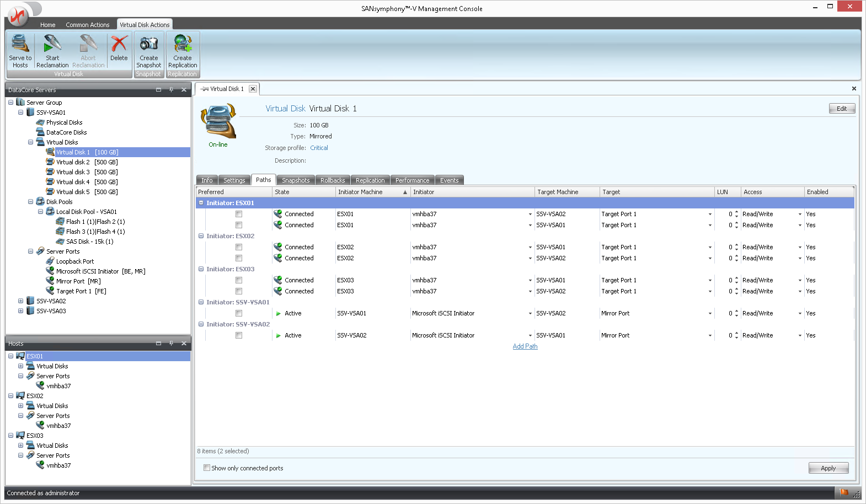Enable Show only connected ports checkbox
The width and height of the screenshot is (866, 504).
coord(207,468)
